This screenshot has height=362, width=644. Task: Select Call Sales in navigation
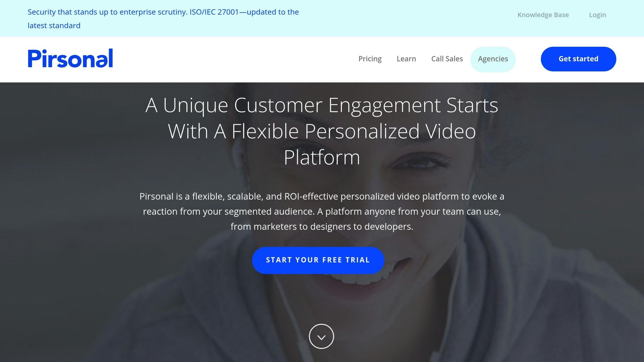point(447,59)
